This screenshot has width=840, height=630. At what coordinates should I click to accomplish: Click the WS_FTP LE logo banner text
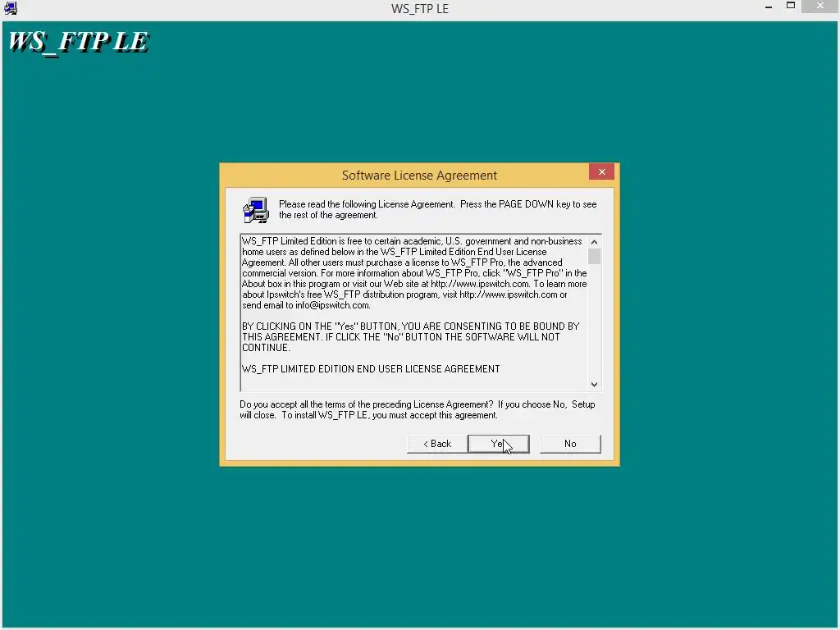(79, 43)
